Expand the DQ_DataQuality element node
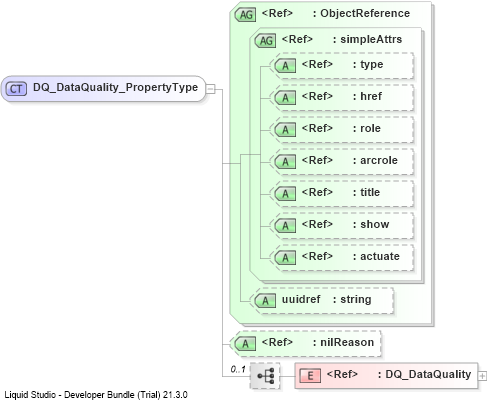Screen dimensions: 487x400 (x=482, y=376)
